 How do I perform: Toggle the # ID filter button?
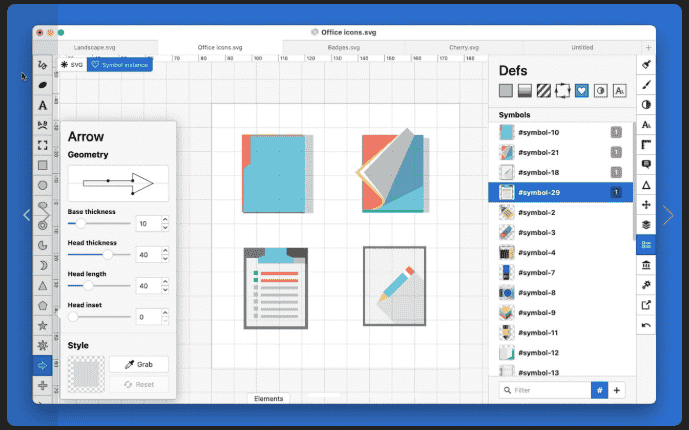tap(599, 390)
